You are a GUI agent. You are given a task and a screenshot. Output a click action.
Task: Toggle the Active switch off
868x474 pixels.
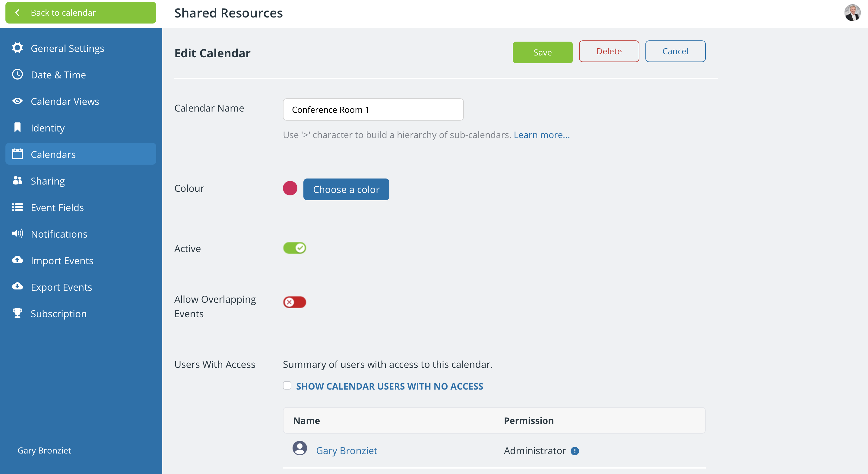click(294, 248)
